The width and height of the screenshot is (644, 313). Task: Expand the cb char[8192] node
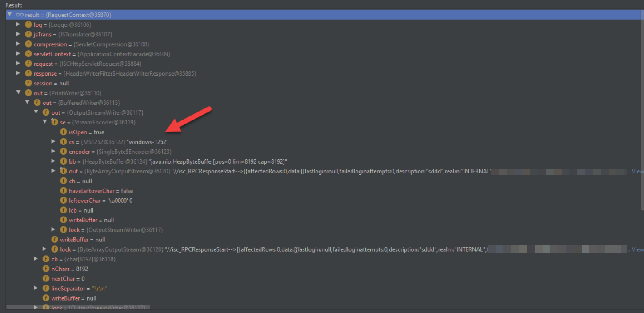click(36, 259)
